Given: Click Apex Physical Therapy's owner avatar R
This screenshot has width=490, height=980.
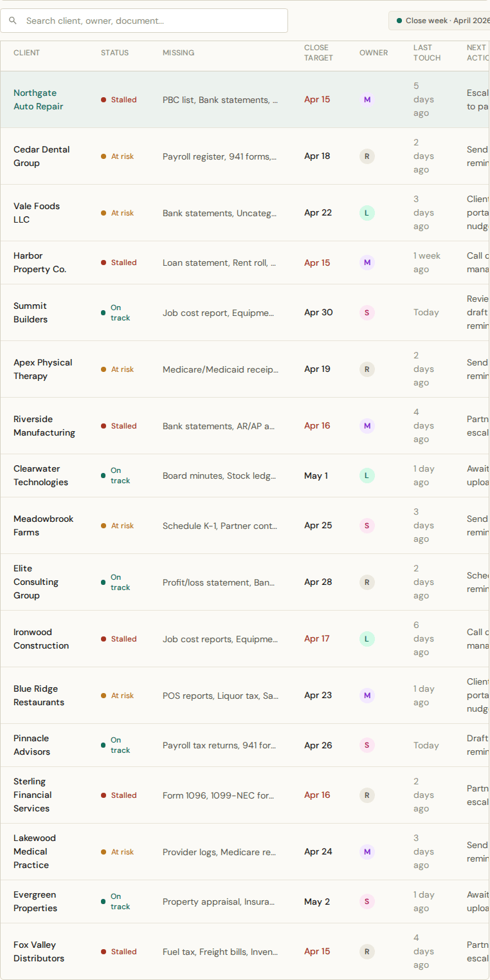Looking at the screenshot, I should (x=367, y=369).
